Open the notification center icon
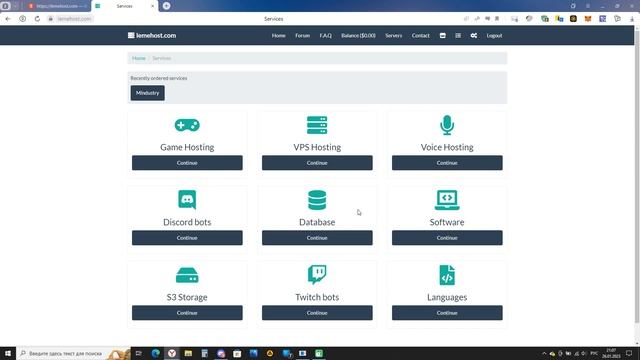Viewport: 640px width, 360px height. pyautogui.click(x=629, y=353)
